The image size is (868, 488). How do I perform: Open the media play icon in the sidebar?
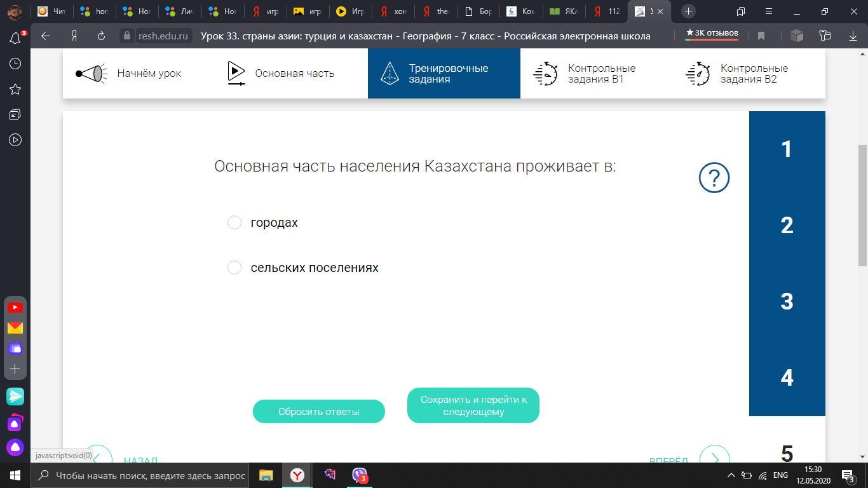point(15,140)
